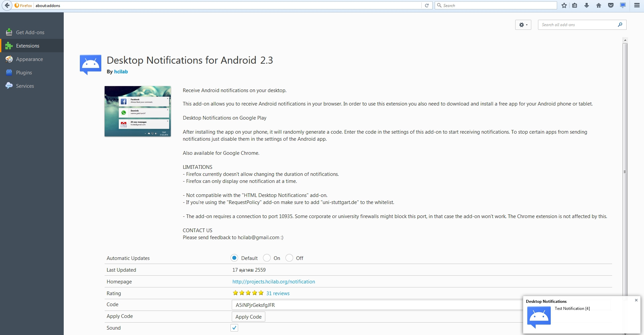
Task: Select Default for Automatic Updates
Action: 234,258
